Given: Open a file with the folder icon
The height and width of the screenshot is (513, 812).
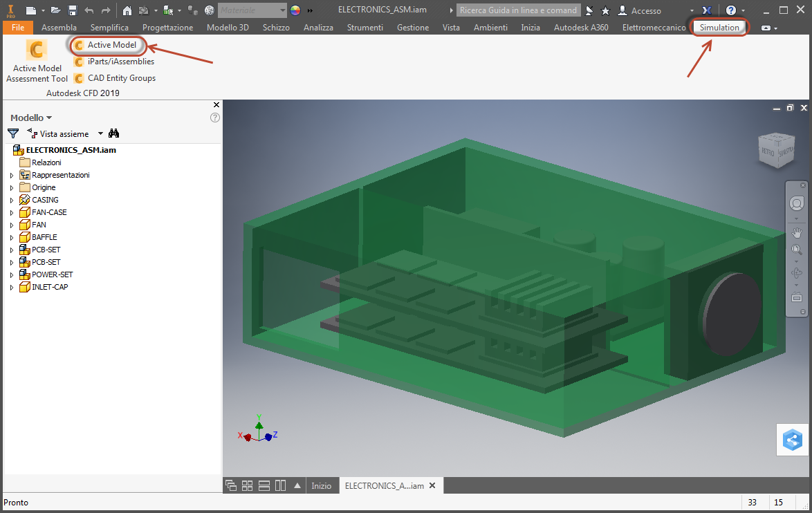Looking at the screenshot, I should (x=56, y=10).
